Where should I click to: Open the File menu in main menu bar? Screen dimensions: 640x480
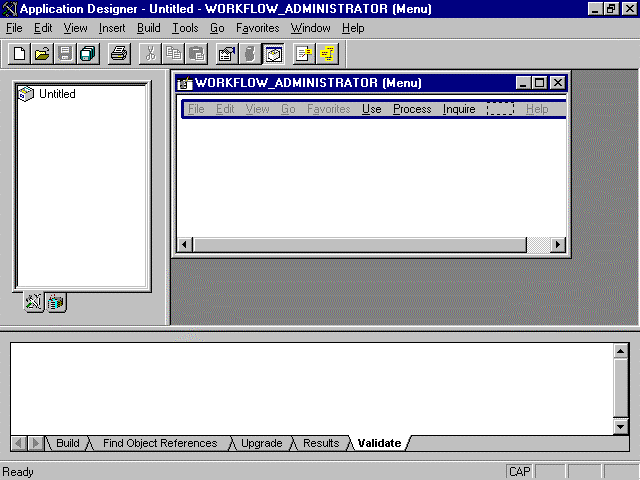coord(14,28)
